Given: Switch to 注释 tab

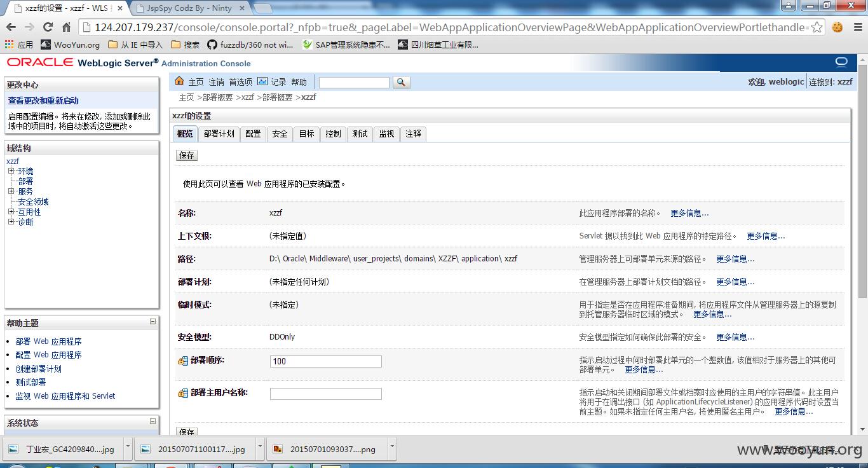Looking at the screenshot, I should pos(413,134).
